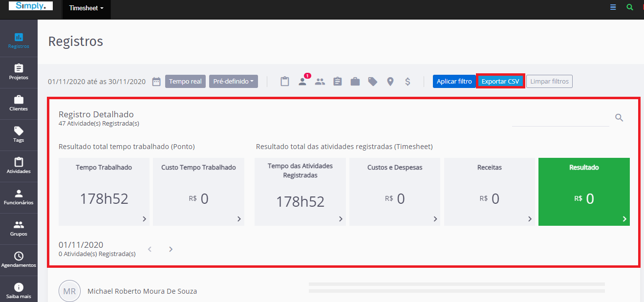Open the Saiba mais info section

coord(19,291)
